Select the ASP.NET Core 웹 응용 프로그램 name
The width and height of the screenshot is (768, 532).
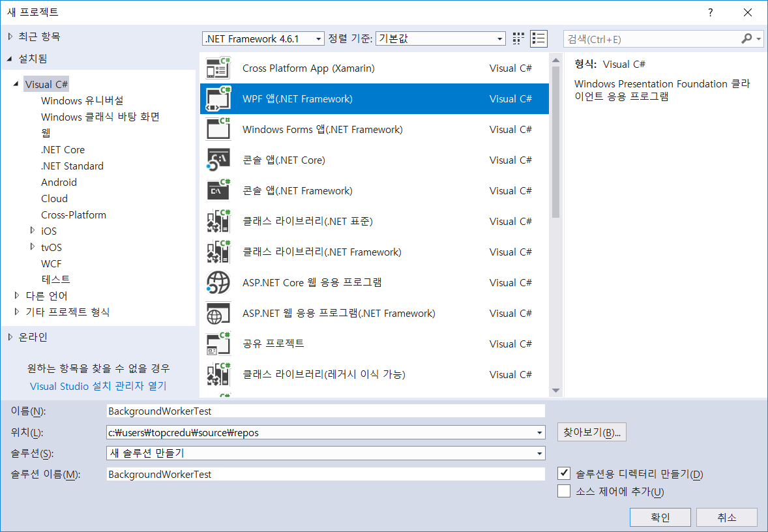(312, 283)
